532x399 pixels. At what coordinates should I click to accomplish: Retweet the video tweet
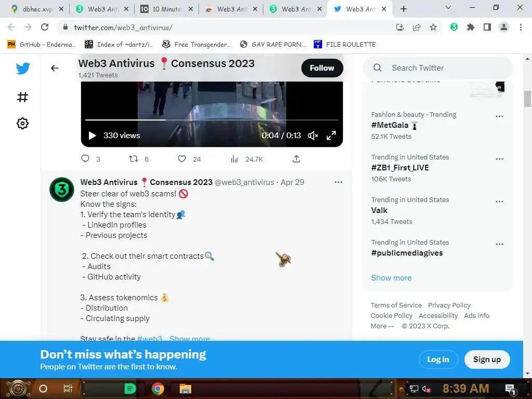coord(134,159)
